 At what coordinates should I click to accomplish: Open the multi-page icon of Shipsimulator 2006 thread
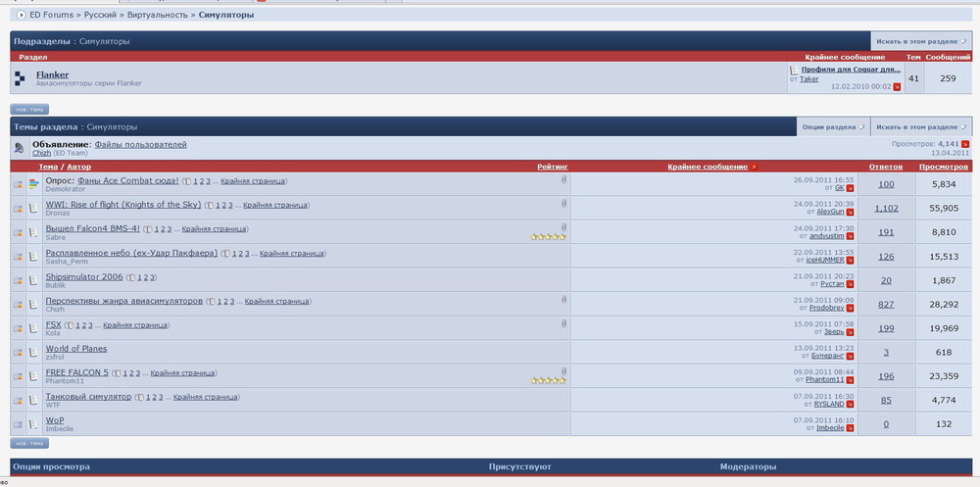[x=130, y=277]
